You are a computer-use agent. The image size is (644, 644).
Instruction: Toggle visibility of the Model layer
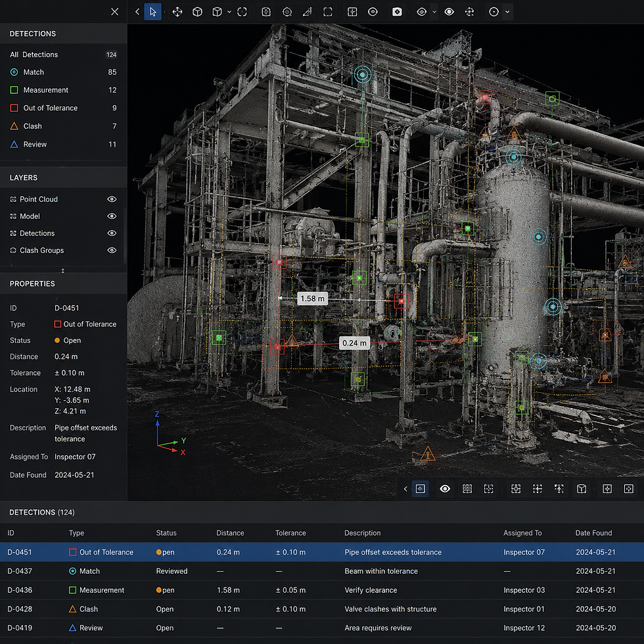pos(112,216)
